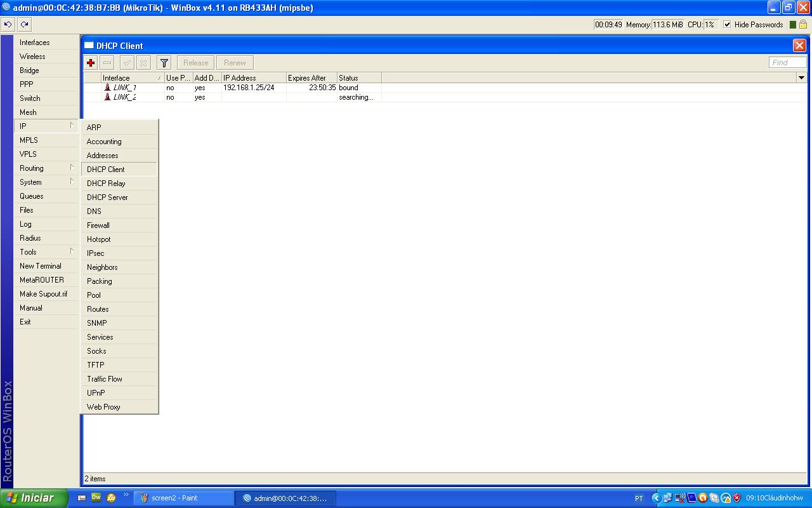Open MetaROUTER from the sidebar
812x508 pixels.
coord(46,280)
